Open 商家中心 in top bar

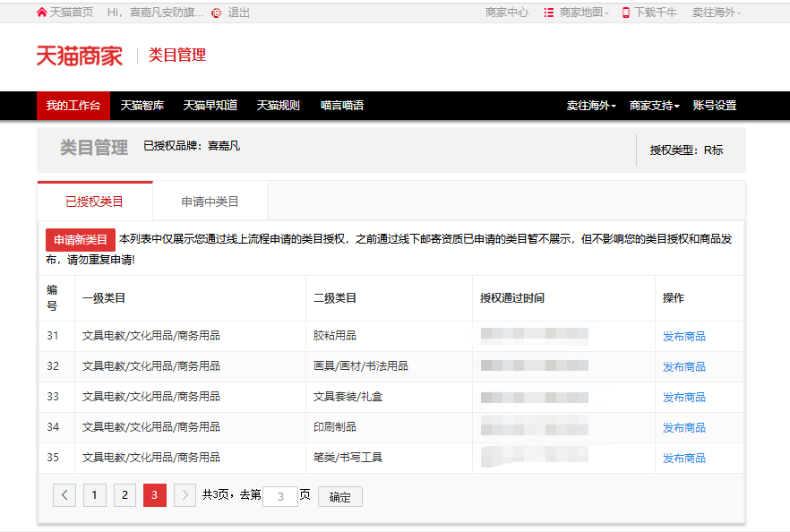pos(507,13)
